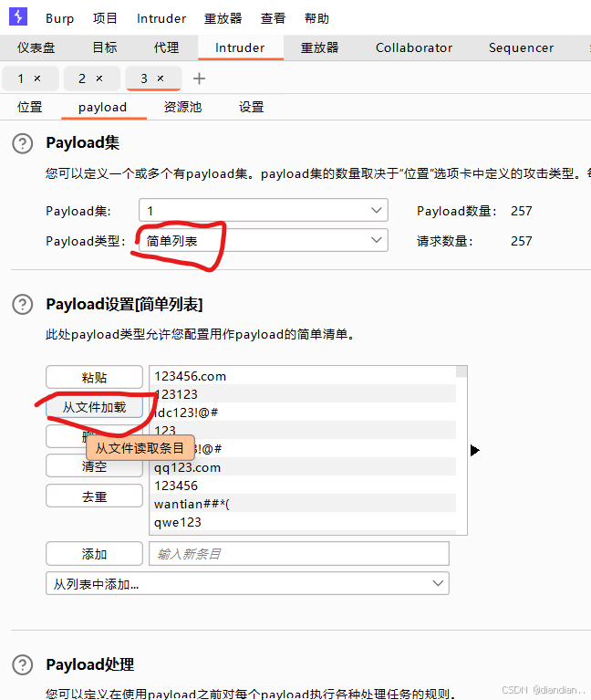Image resolution: width=591 pixels, height=700 pixels.
Task: Open the 项目 menu
Action: 105,18
